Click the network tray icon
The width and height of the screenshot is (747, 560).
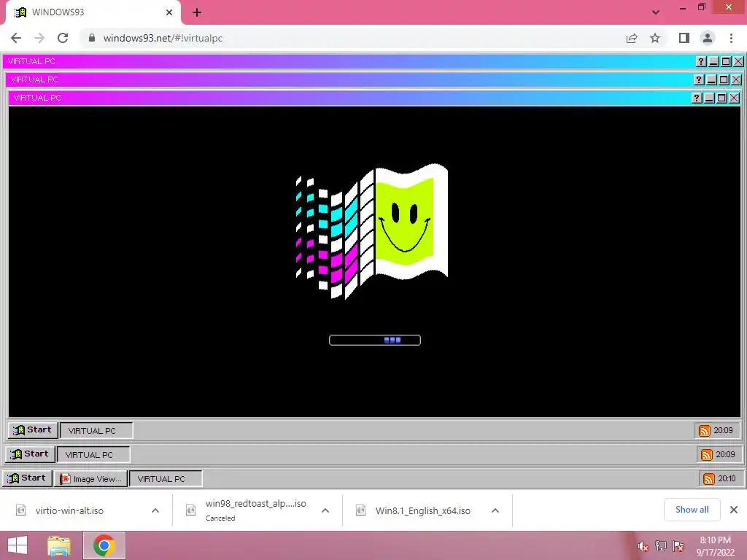coord(661,546)
